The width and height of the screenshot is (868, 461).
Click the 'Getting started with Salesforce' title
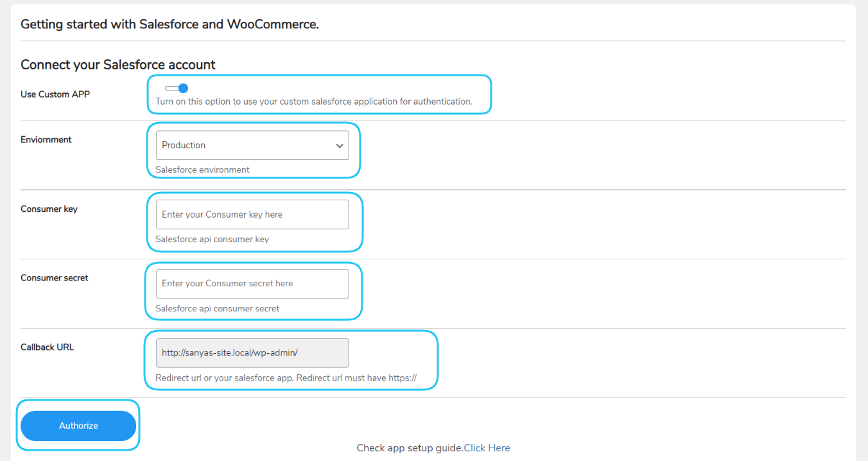tap(169, 25)
